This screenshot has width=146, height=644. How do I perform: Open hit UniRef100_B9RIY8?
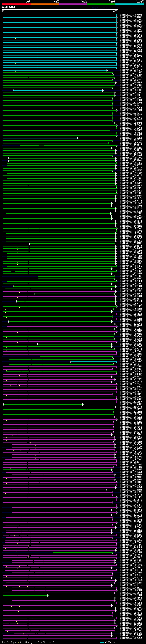[131, 32]
